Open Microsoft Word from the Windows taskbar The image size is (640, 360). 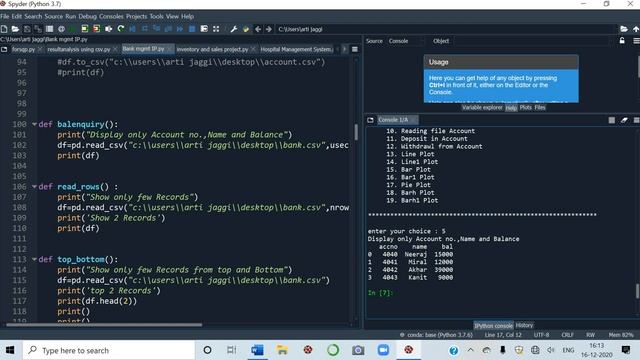[x=257, y=350]
